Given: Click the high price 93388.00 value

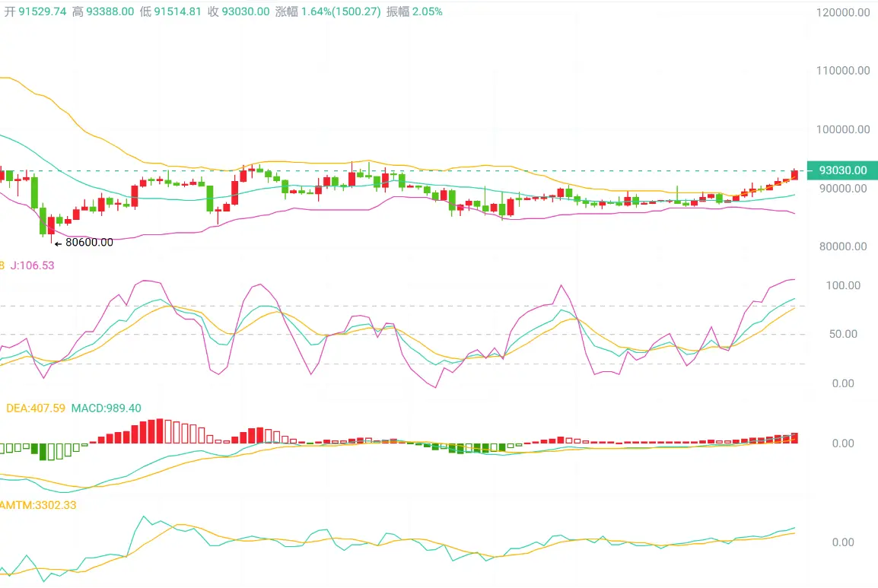Looking at the screenshot, I should (110, 11).
